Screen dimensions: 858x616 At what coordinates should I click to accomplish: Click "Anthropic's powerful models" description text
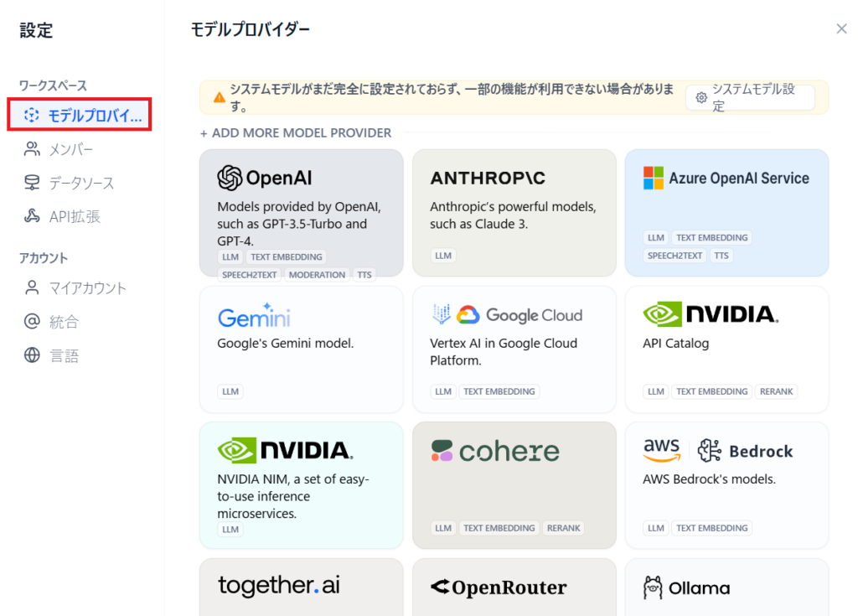coord(513,215)
